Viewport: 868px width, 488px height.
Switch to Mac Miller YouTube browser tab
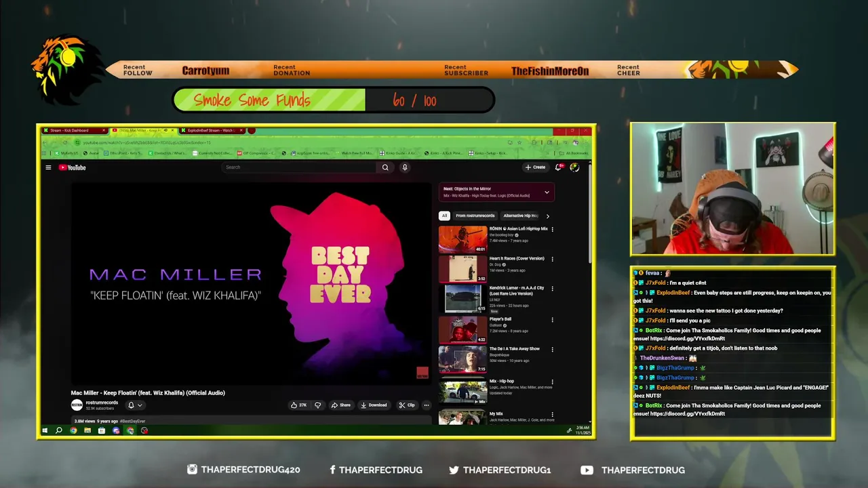(143, 130)
